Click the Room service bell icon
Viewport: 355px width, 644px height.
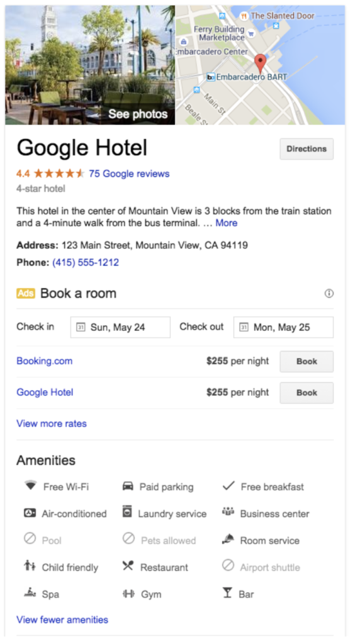pyautogui.click(x=228, y=540)
